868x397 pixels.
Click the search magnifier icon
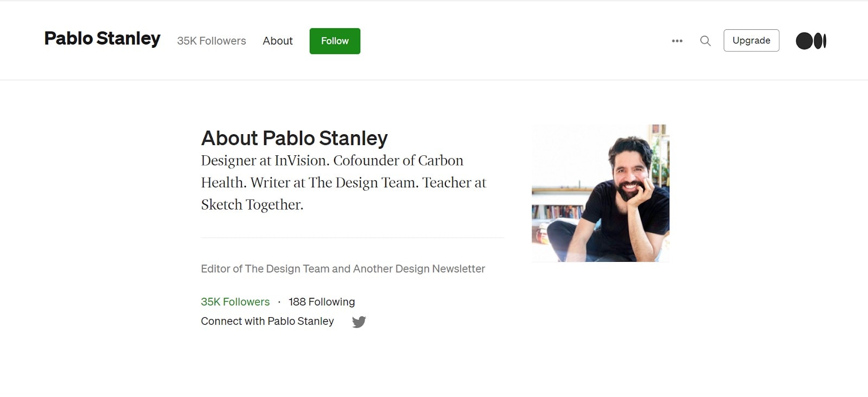tap(705, 41)
